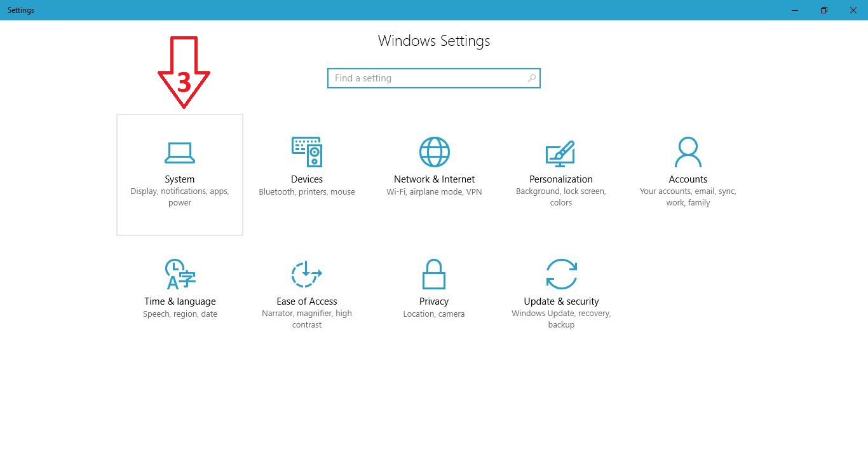The height and width of the screenshot is (463, 868).
Task: Open Ease of Access settings
Action: click(x=307, y=286)
